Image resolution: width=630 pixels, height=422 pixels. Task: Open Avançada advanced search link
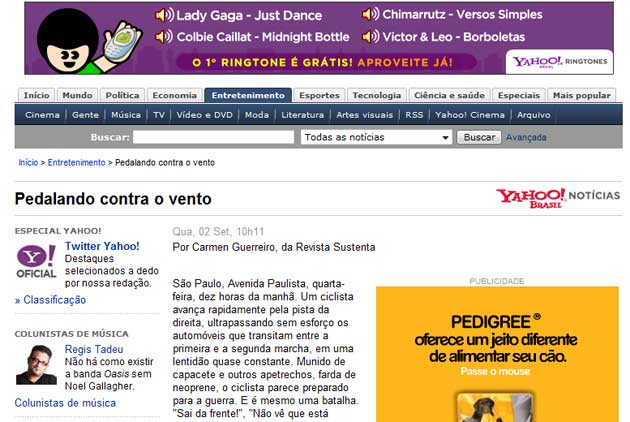click(x=526, y=137)
